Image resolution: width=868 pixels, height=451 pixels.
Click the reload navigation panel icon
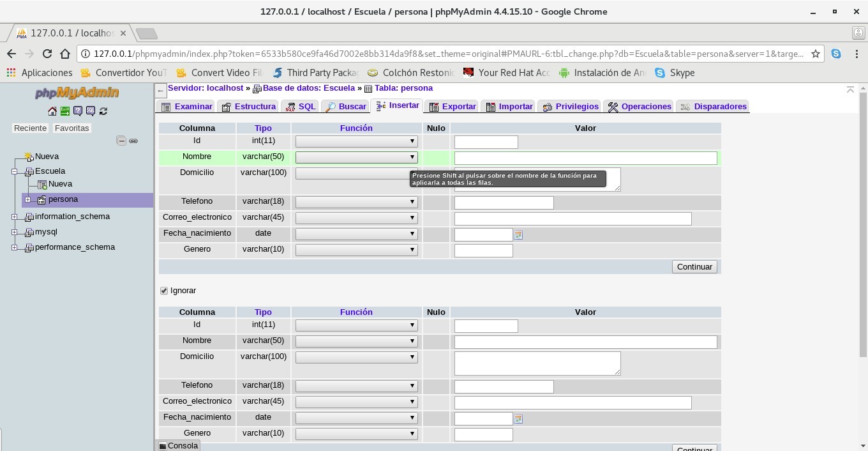pos(103,111)
